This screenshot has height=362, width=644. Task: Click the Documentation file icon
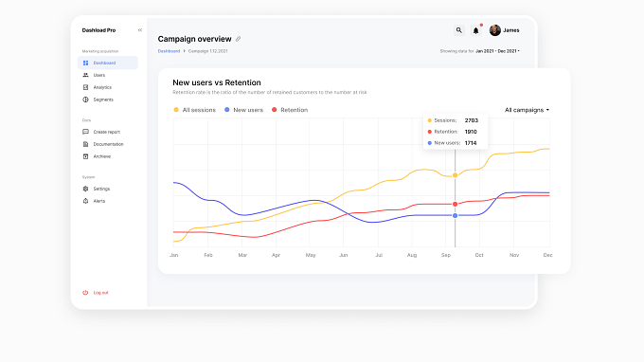tap(85, 144)
